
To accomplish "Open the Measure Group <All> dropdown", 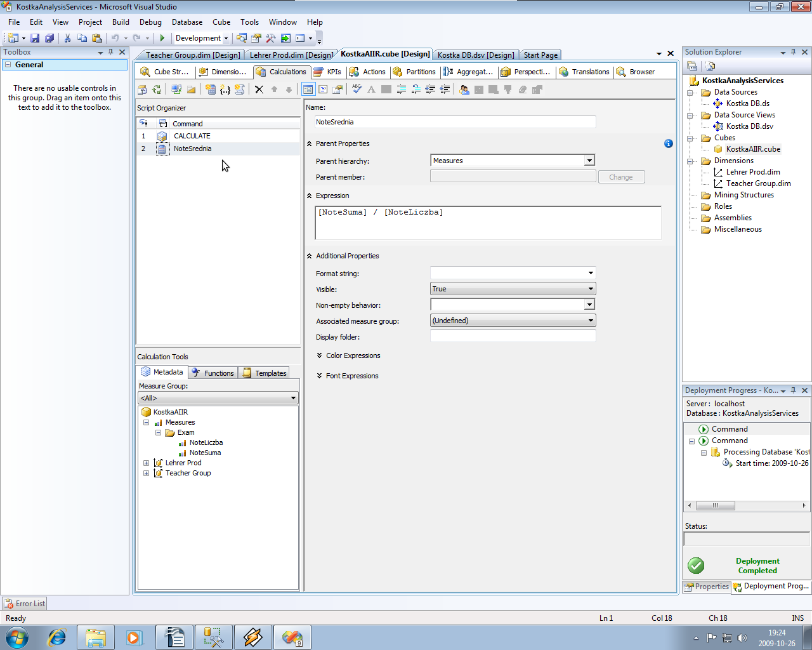I will coord(293,398).
